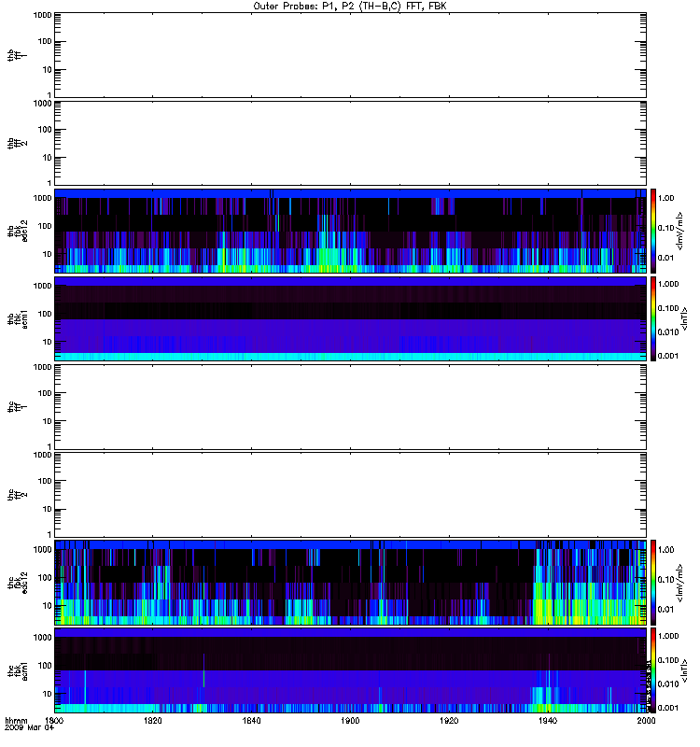Image resolution: width=700 pixels, height=747 pixels.
Task: Click the '<|nT|>' unit label of the thb scm1 color bar
Action: 685,318
